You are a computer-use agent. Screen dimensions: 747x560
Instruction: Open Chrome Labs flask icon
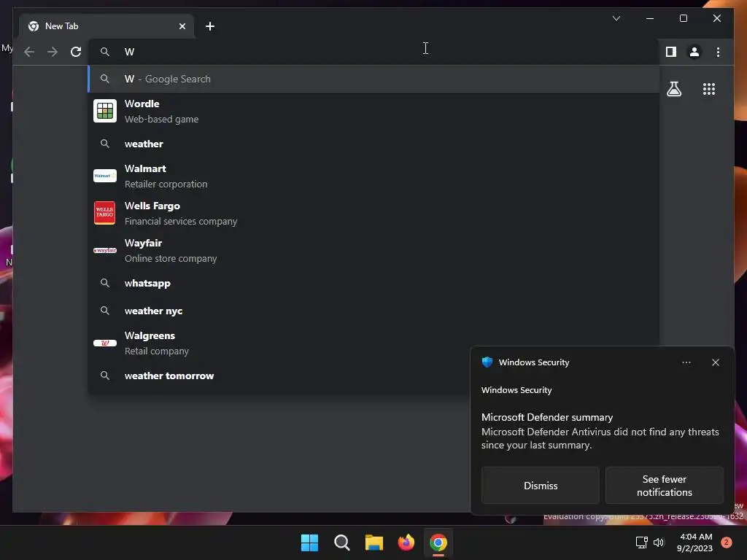click(x=673, y=89)
